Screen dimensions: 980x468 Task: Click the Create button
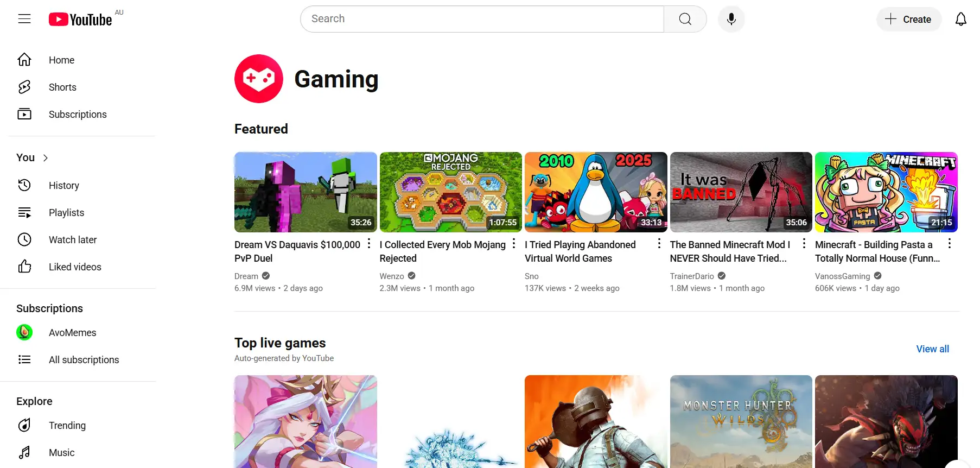tap(909, 19)
